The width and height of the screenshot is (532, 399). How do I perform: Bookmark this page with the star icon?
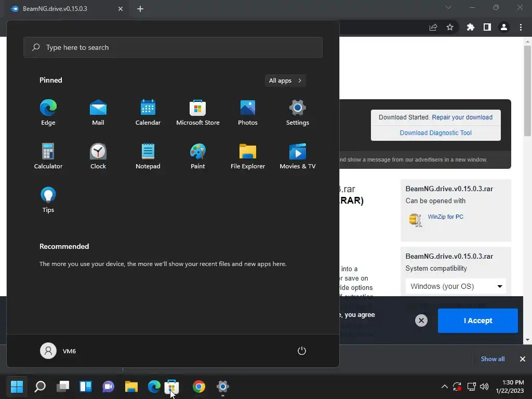point(450,27)
